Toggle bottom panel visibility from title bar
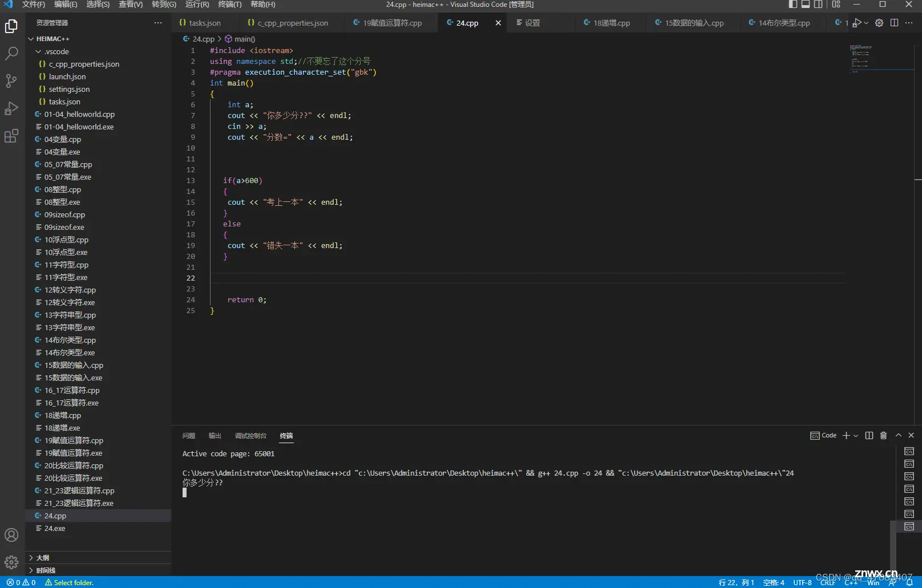This screenshot has width=922, height=588. [806, 5]
